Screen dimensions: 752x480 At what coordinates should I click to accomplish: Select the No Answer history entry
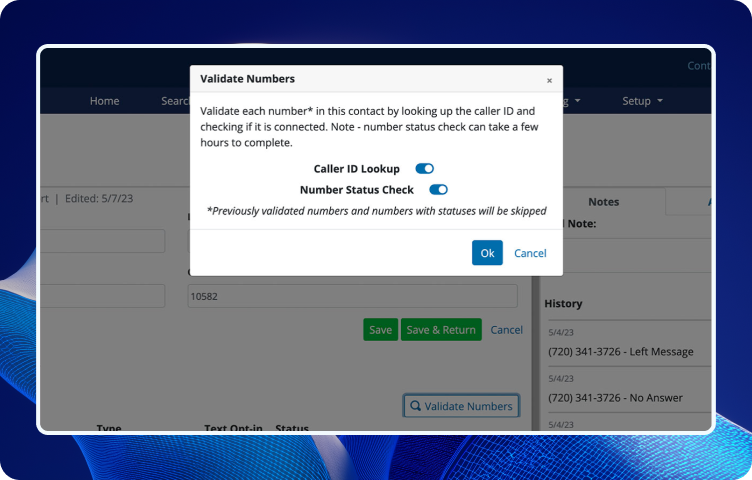click(616, 397)
